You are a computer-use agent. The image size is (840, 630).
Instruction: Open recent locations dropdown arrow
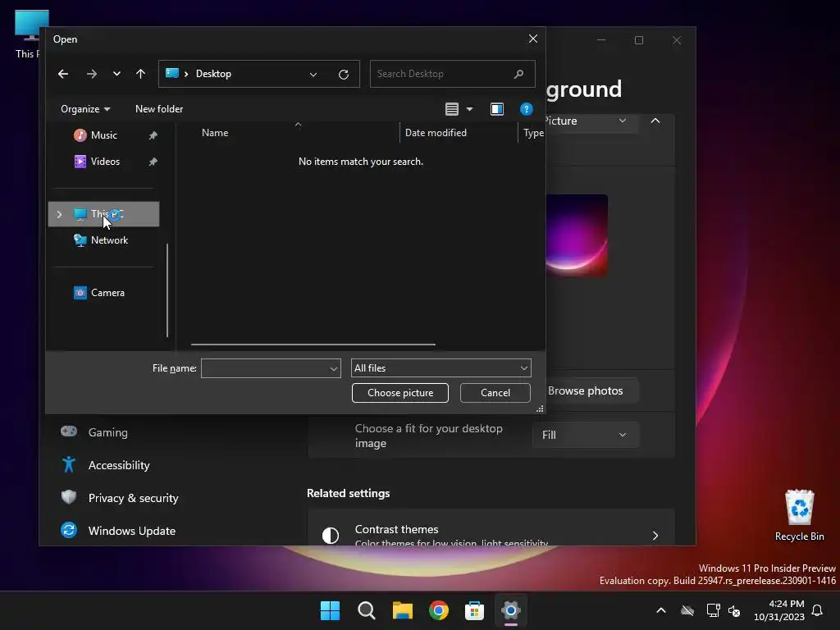pos(116,74)
